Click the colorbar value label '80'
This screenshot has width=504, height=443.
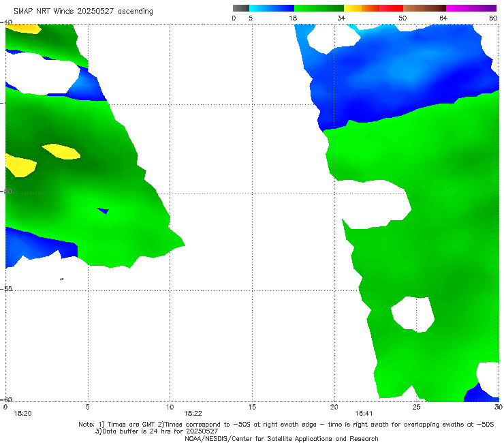[x=493, y=18]
